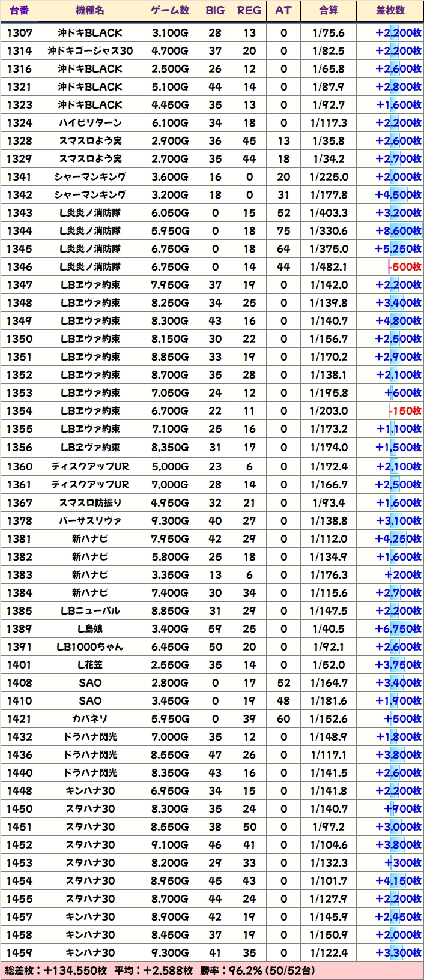Click the 1/97.2 combined rate cell
Screen dimensions: 424x980
(x=329, y=826)
